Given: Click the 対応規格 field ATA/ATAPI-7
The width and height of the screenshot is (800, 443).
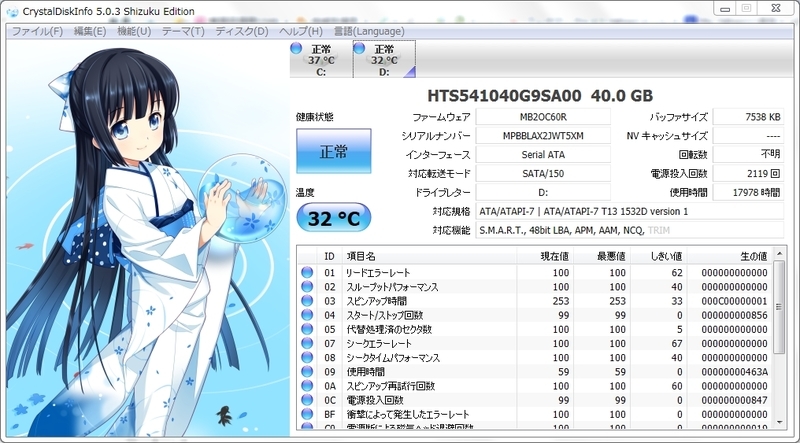Looking at the screenshot, I should 630,211.
